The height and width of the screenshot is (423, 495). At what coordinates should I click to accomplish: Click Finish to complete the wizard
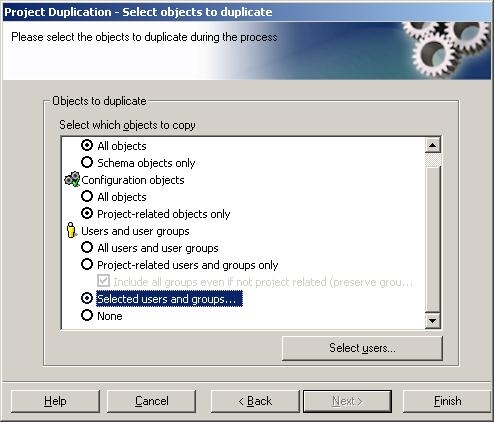[x=447, y=401]
